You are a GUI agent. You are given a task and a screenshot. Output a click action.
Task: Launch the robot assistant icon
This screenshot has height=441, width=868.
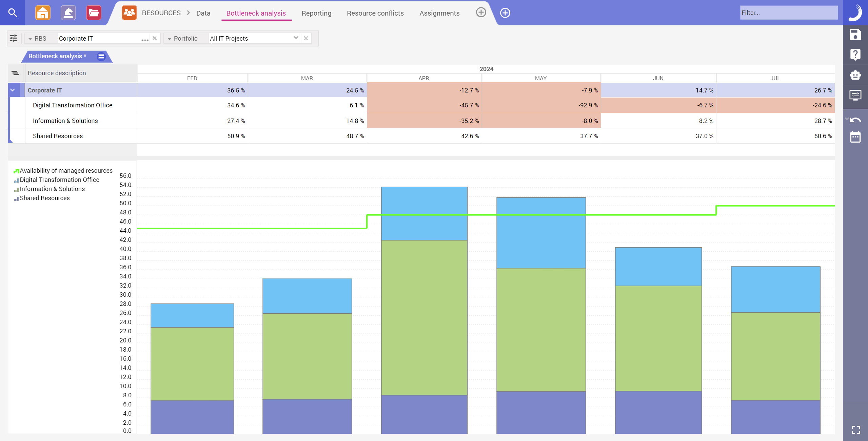[x=855, y=75]
